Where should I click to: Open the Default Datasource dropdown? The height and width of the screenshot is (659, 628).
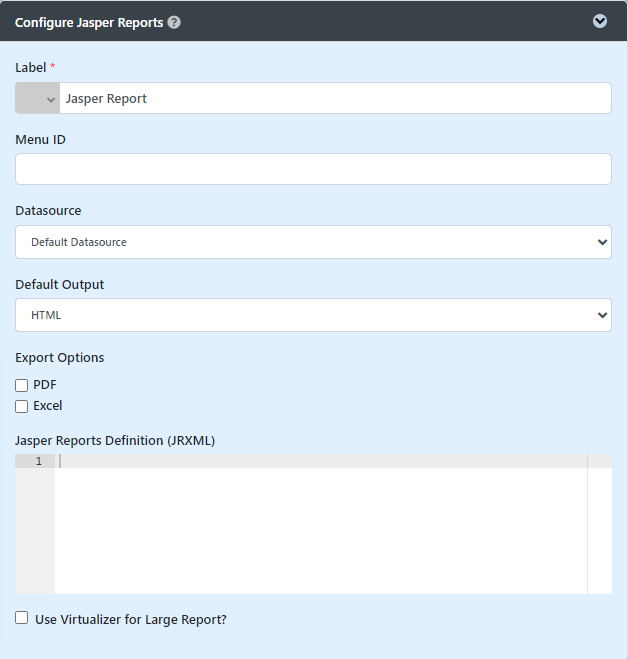coord(313,242)
